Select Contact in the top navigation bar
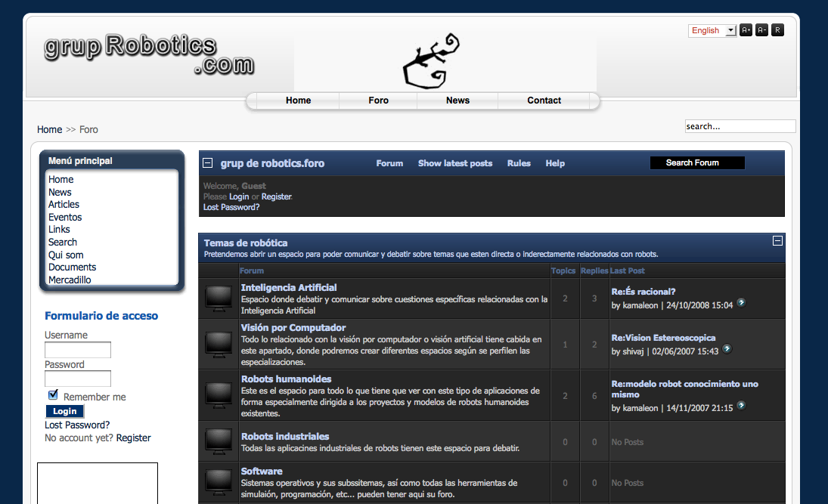Screen dimensions: 828x504 pyautogui.click(x=544, y=100)
